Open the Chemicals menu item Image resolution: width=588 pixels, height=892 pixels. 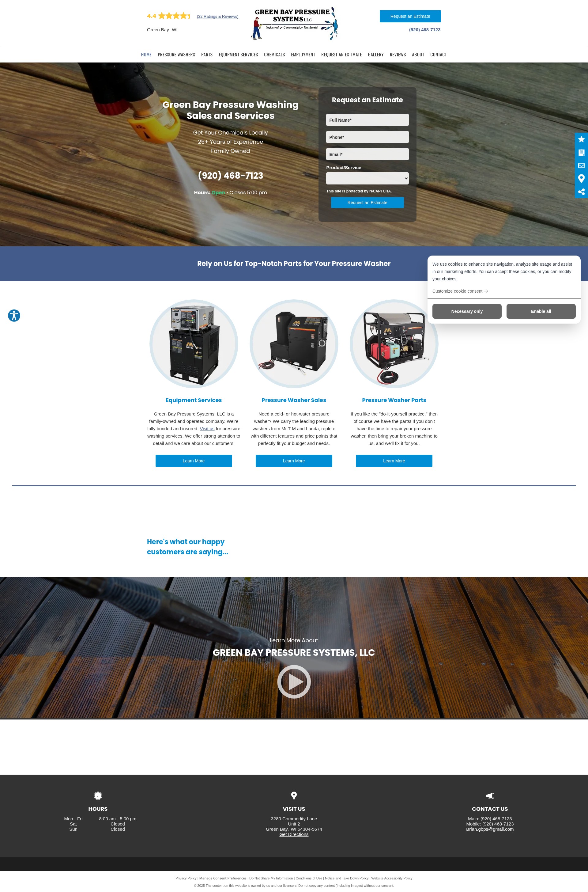coord(274,55)
